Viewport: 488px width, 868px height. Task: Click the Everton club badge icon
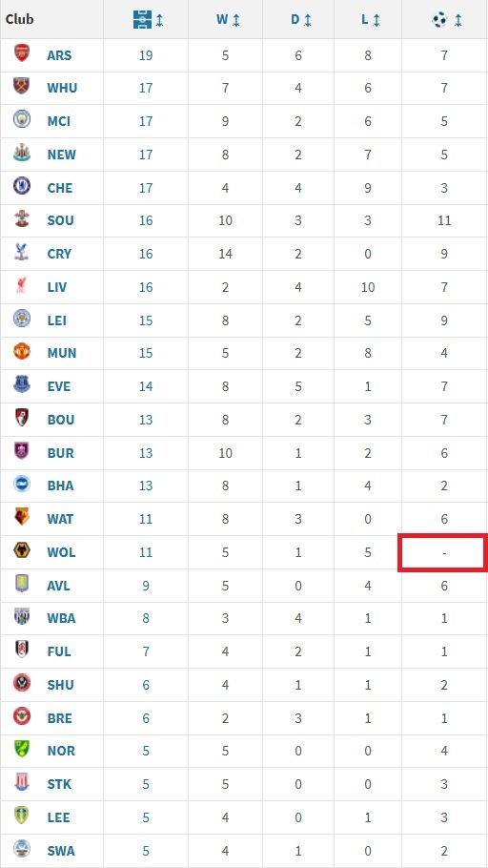click(x=22, y=384)
